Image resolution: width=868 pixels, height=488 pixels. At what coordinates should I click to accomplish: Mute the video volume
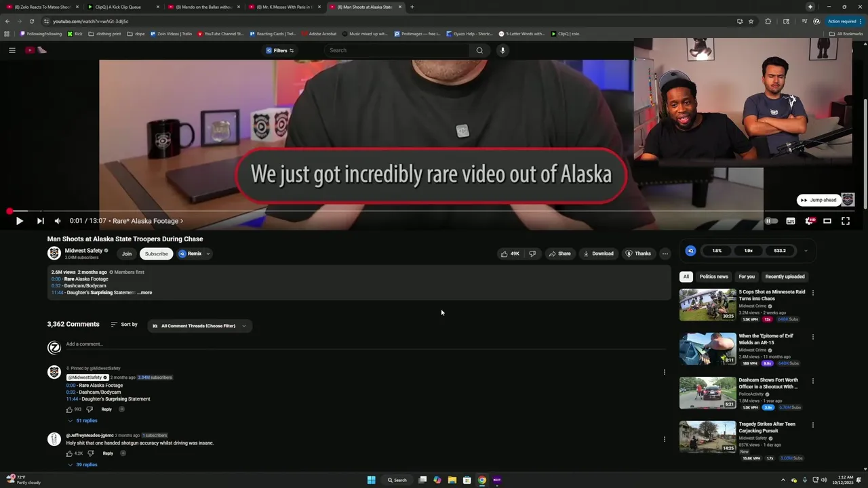click(x=58, y=221)
